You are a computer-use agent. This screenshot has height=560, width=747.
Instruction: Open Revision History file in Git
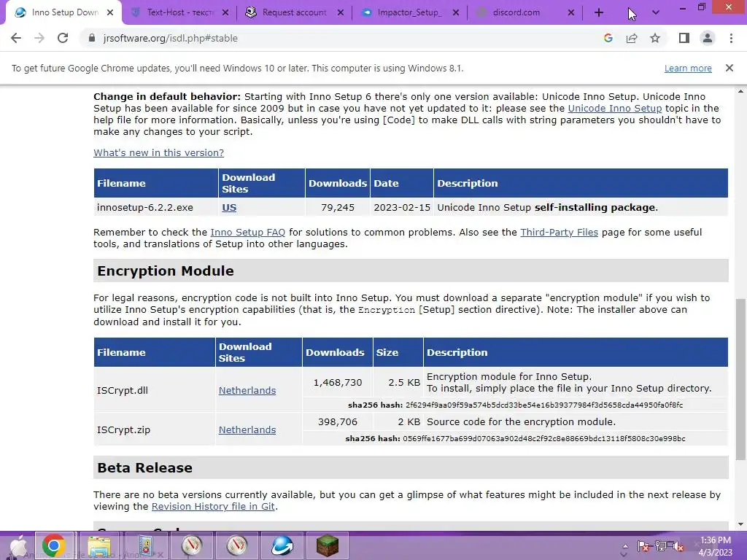[x=213, y=506]
